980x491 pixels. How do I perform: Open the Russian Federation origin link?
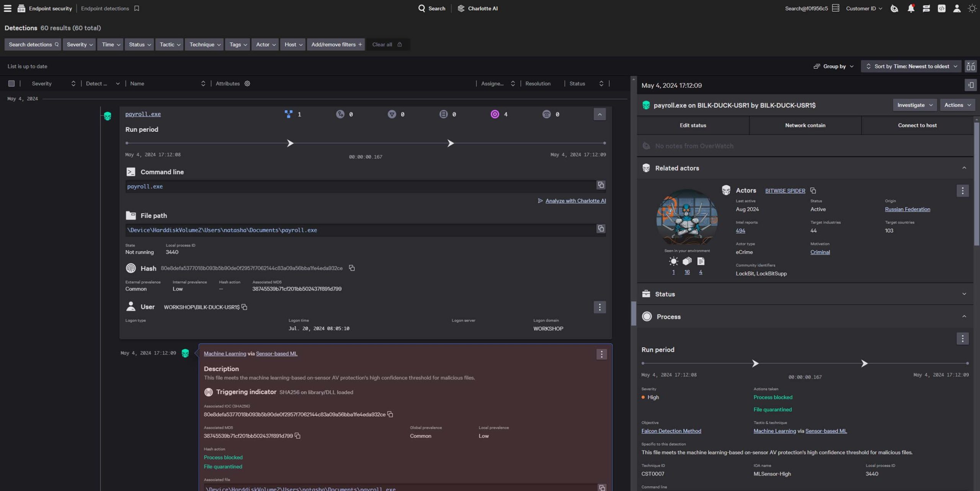(x=907, y=209)
